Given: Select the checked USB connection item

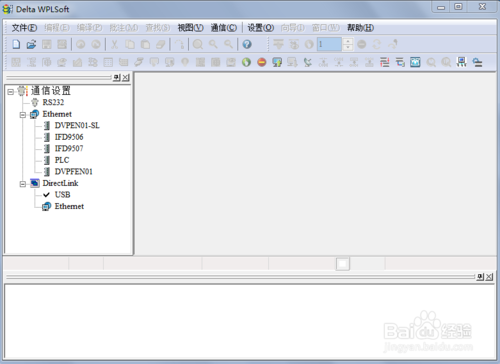Looking at the screenshot, I should 62,195.
